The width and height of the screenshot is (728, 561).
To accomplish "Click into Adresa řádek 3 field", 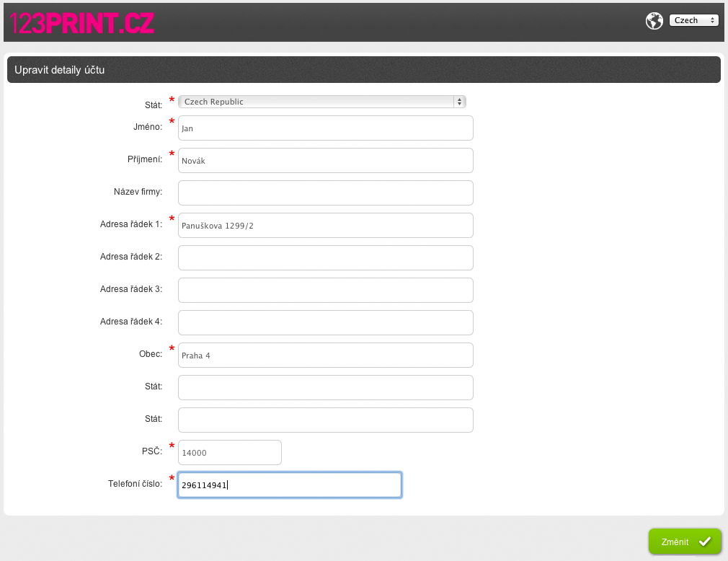I will tap(325, 291).
